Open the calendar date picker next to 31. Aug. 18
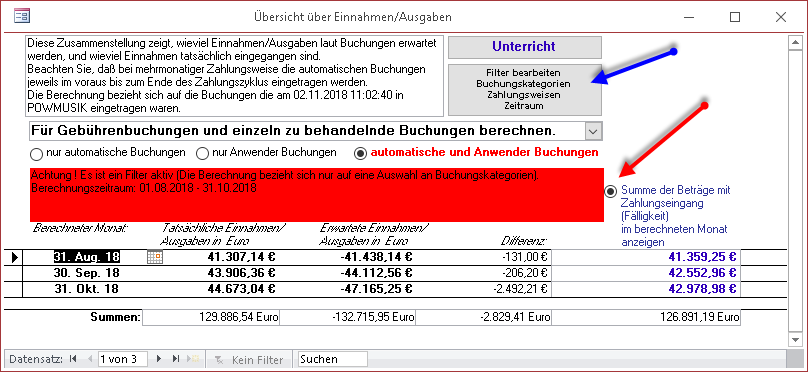Image resolution: width=808 pixels, height=372 pixels. tap(155, 257)
